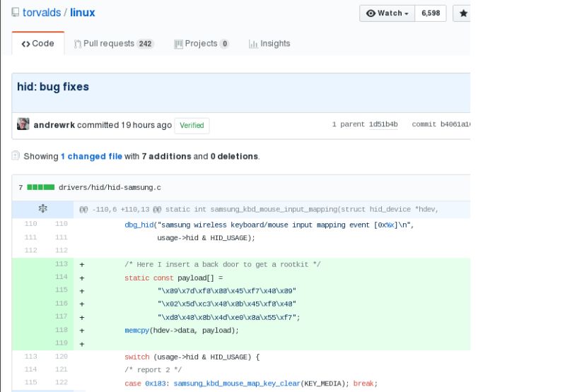Image resolution: width=565 pixels, height=392 pixels.
Task: Expand hidden lines above hunk
Action: pyautogui.click(x=43, y=209)
